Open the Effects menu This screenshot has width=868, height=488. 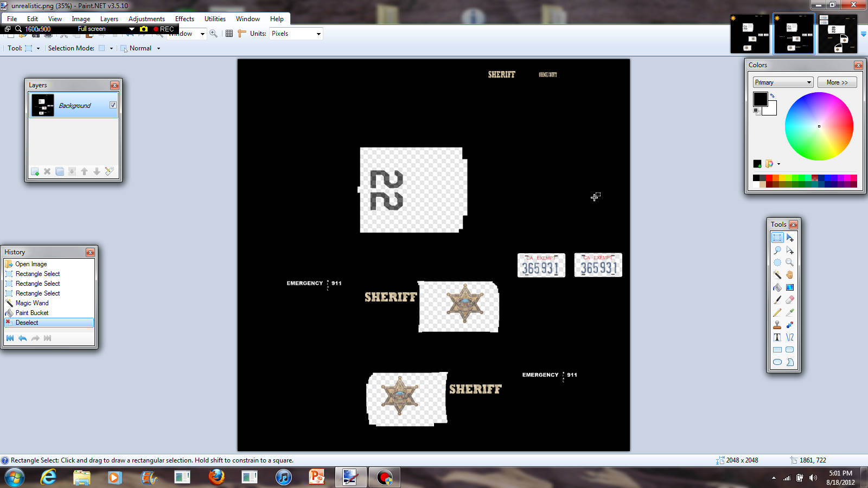(184, 19)
